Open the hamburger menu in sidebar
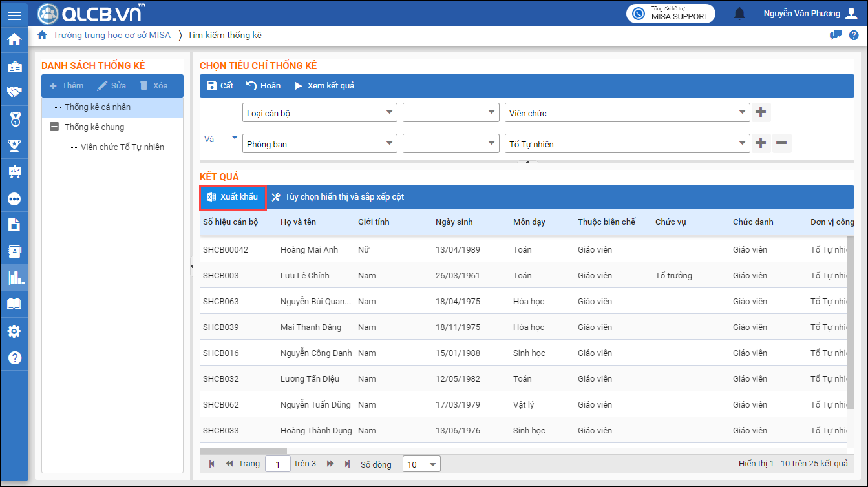Screen dimensions: 868x487 (14, 14)
